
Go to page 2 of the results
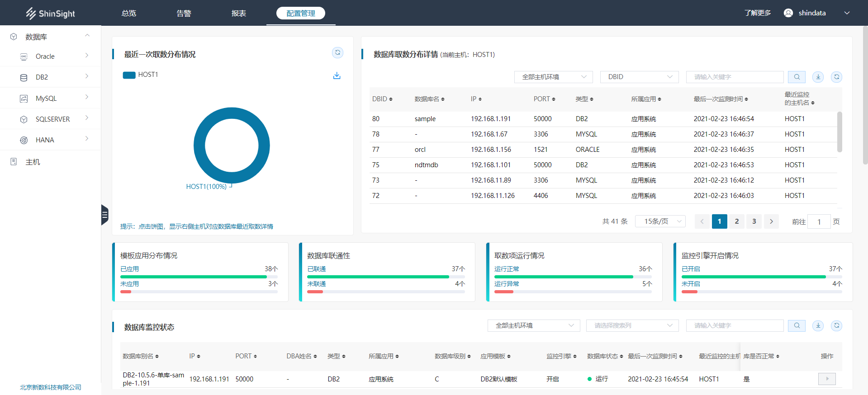point(736,221)
